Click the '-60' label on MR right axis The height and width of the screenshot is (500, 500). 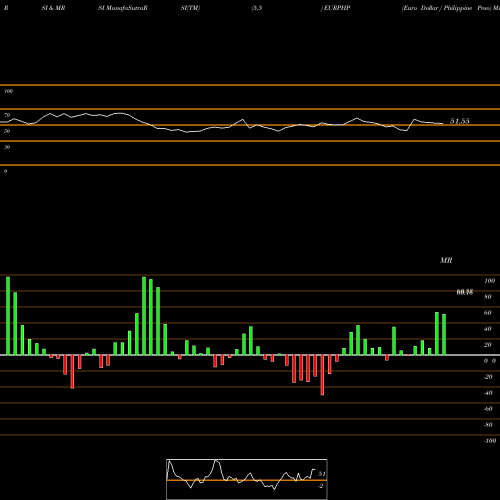488,409
